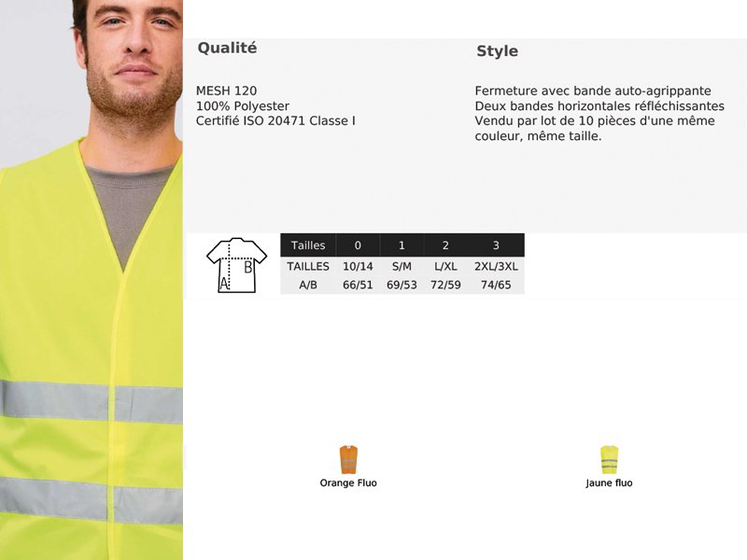This screenshot has height=560, width=747.
Task: Click the 66/51 measurement cell
Action: (358, 285)
